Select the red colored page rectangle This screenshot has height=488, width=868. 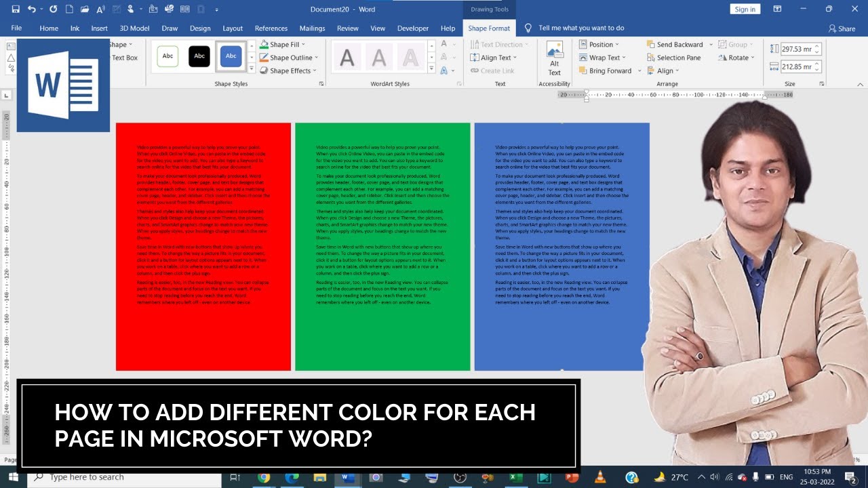point(203,247)
